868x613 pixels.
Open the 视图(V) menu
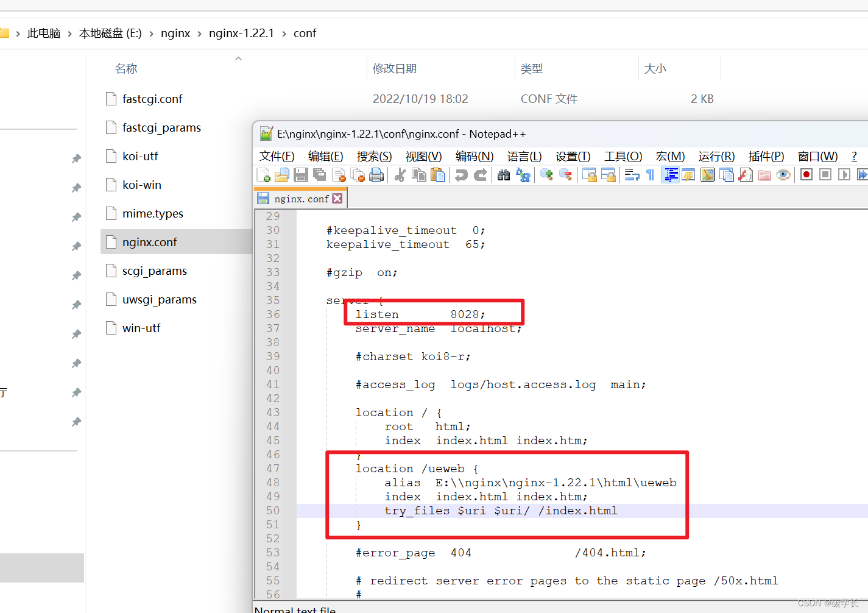point(424,157)
